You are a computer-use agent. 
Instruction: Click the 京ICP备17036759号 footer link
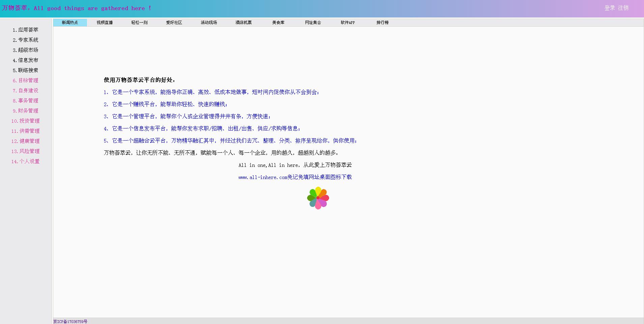(x=70, y=322)
